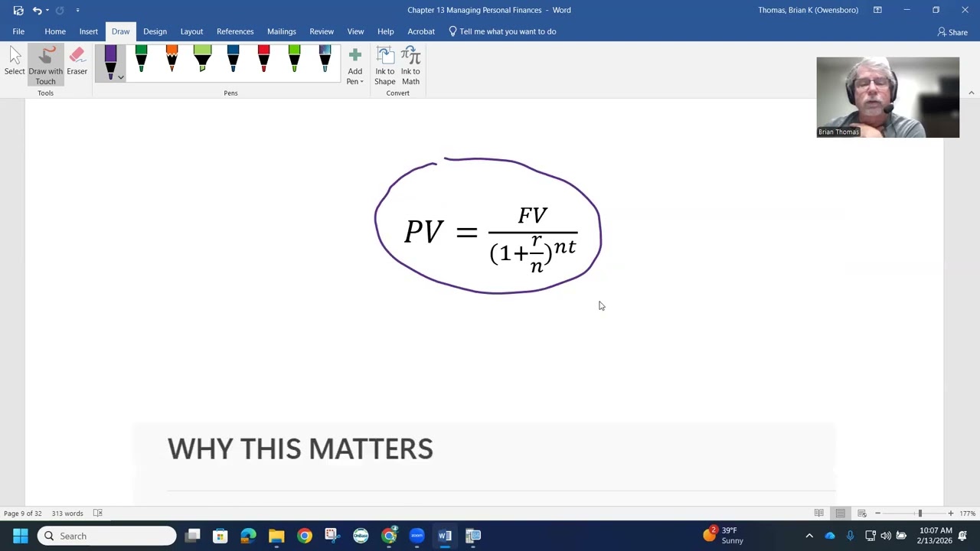Select the red pen

(x=263, y=60)
